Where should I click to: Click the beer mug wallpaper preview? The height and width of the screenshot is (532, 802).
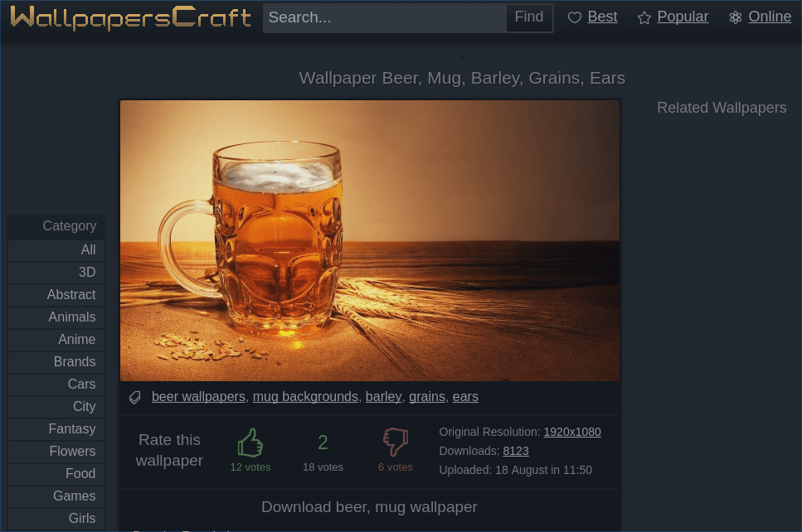point(369,240)
